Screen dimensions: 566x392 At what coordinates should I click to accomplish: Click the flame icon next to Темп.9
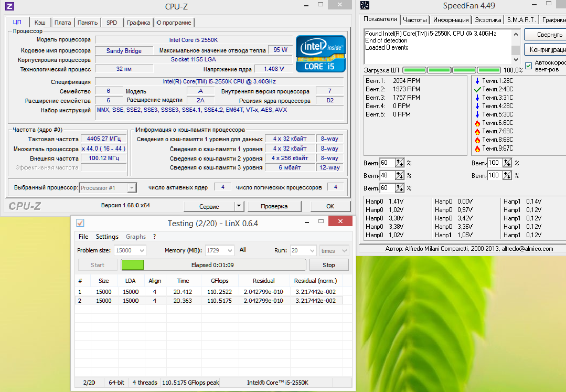pyautogui.click(x=477, y=148)
